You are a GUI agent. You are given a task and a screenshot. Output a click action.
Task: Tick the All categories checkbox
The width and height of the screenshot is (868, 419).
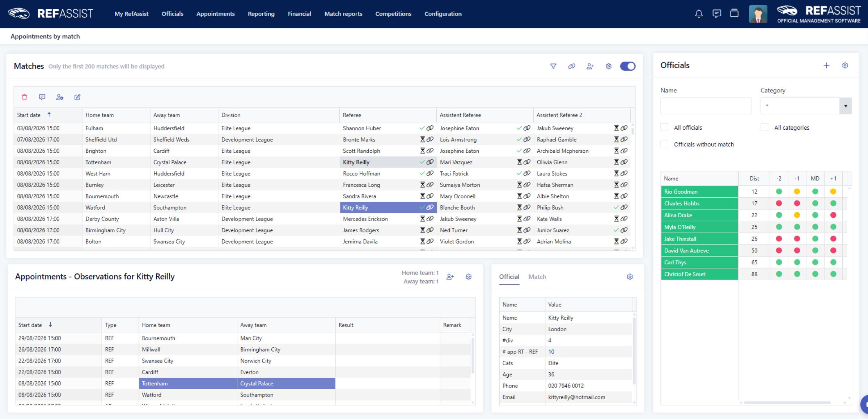click(x=765, y=127)
